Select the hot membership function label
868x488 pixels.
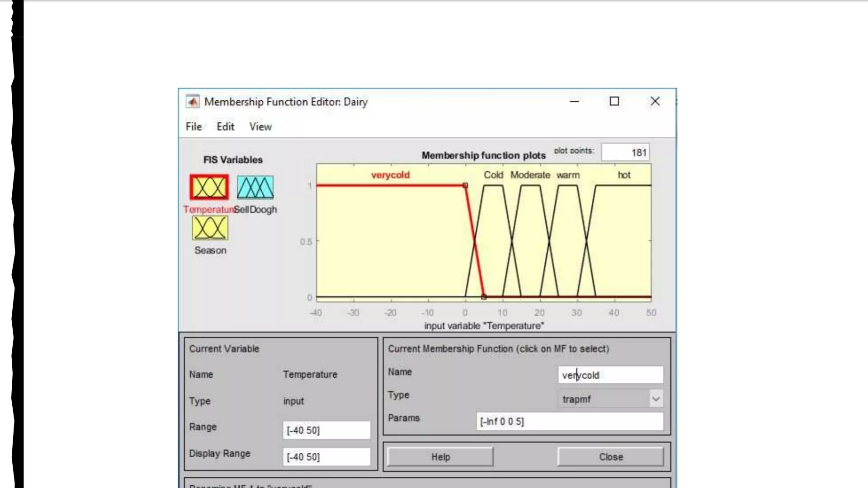click(624, 175)
